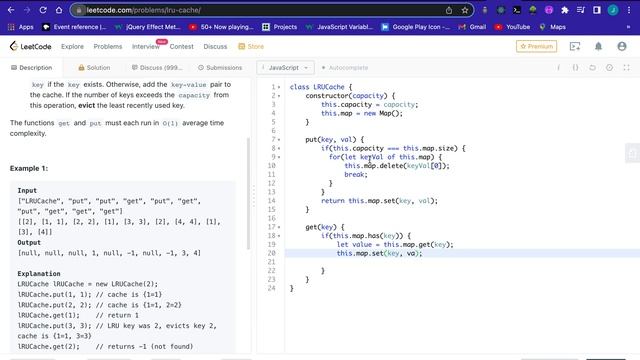This screenshot has width=640, height=360.
Task: Open the Problems nav item
Action: pyautogui.click(x=108, y=47)
